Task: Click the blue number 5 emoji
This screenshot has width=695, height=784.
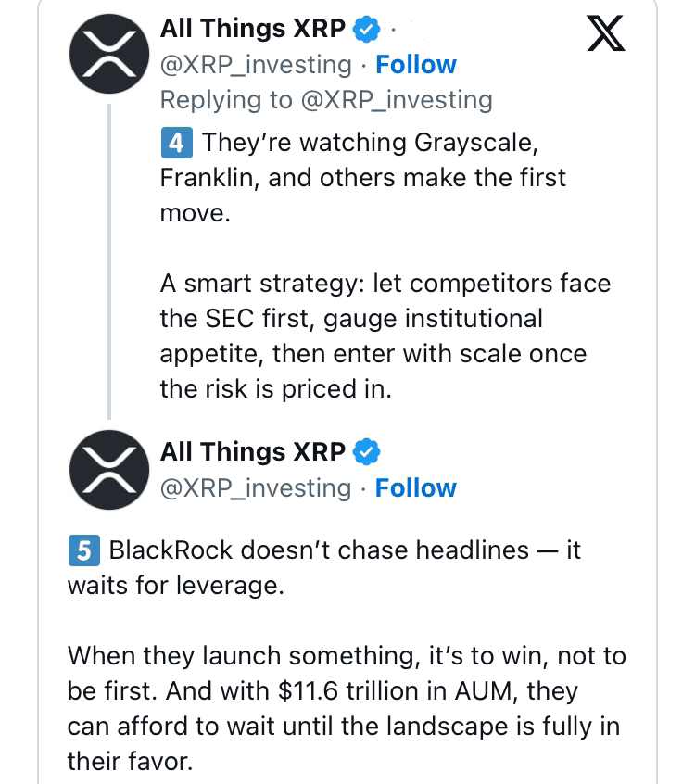Action: pos(83,550)
